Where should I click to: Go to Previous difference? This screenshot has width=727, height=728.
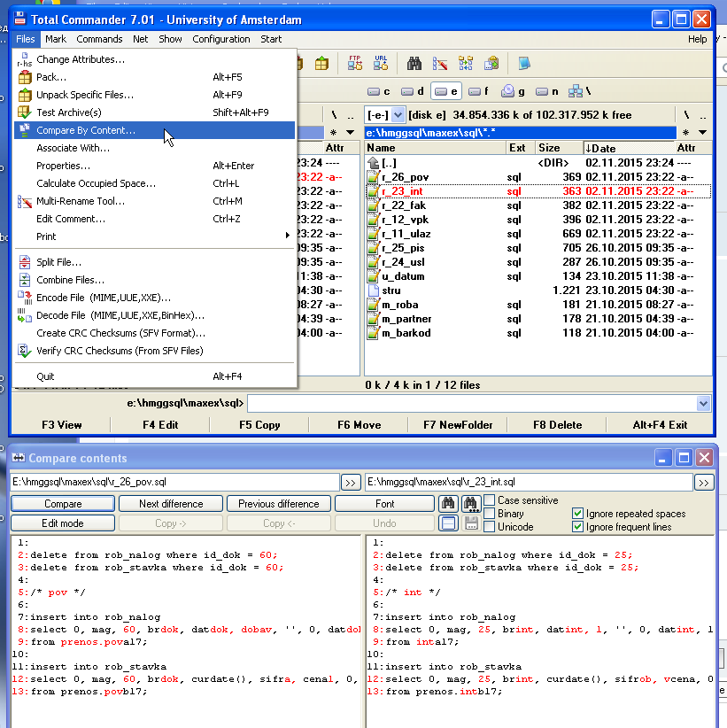pyautogui.click(x=279, y=504)
